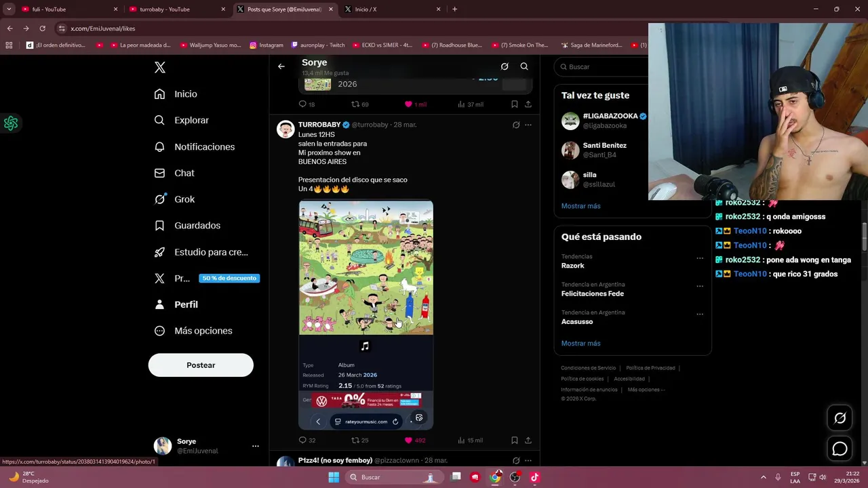Click Grok icon on TURROBABY tweet

(516, 125)
